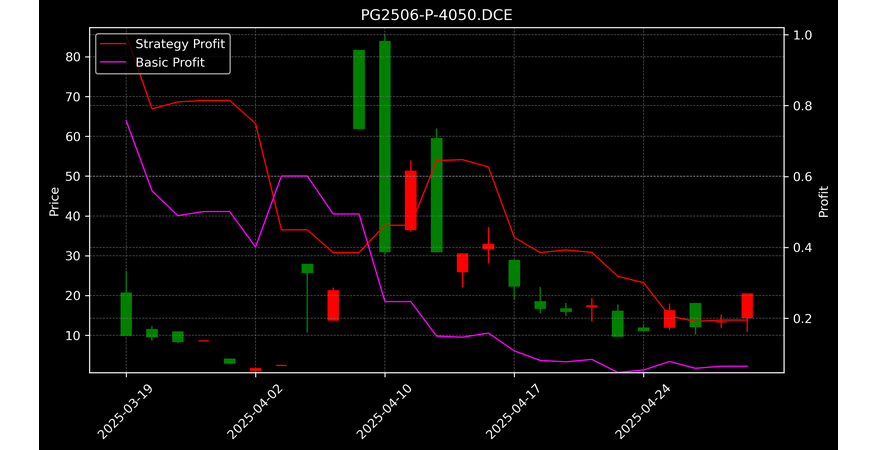Click the 30 price tick label
The height and width of the screenshot is (450, 878).
click(x=74, y=256)
